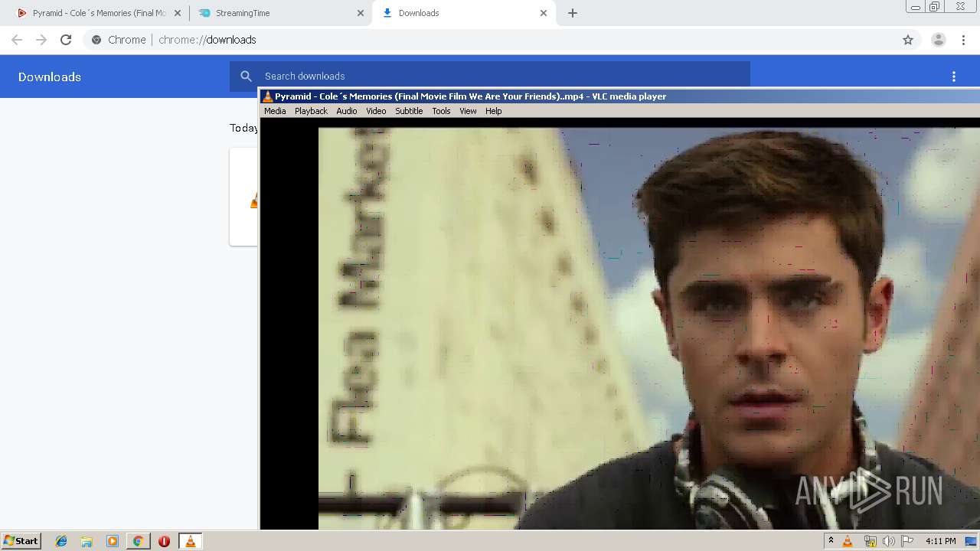
Task: Open the Windows Media Player taskbar icon
Action: coord(113,541)
